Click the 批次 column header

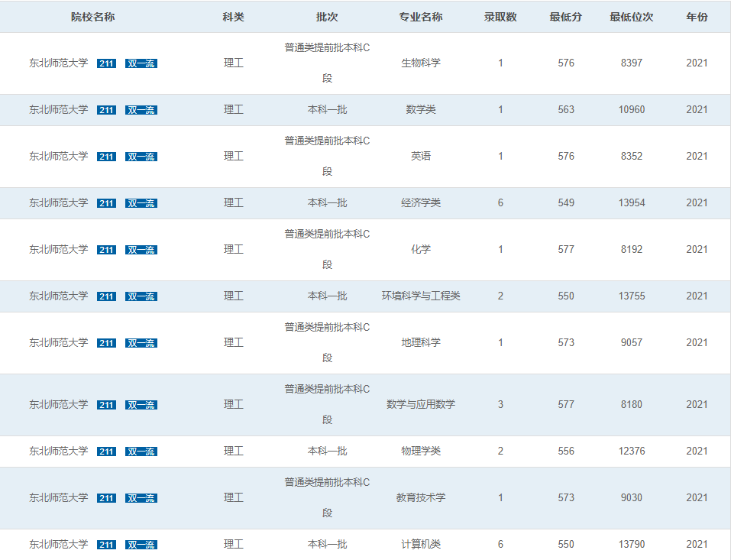pyautogui.click(x=327, y=18)
